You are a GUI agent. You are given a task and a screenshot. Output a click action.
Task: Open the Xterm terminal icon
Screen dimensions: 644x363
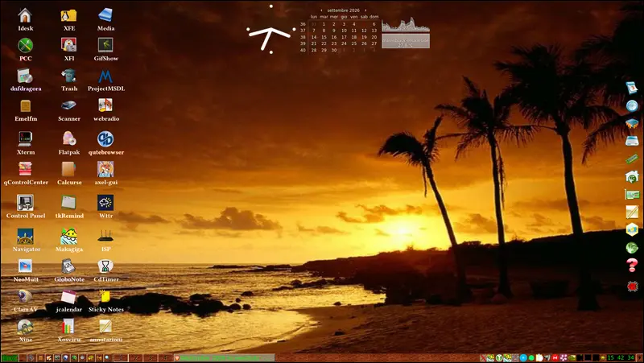tap(25, 138)
